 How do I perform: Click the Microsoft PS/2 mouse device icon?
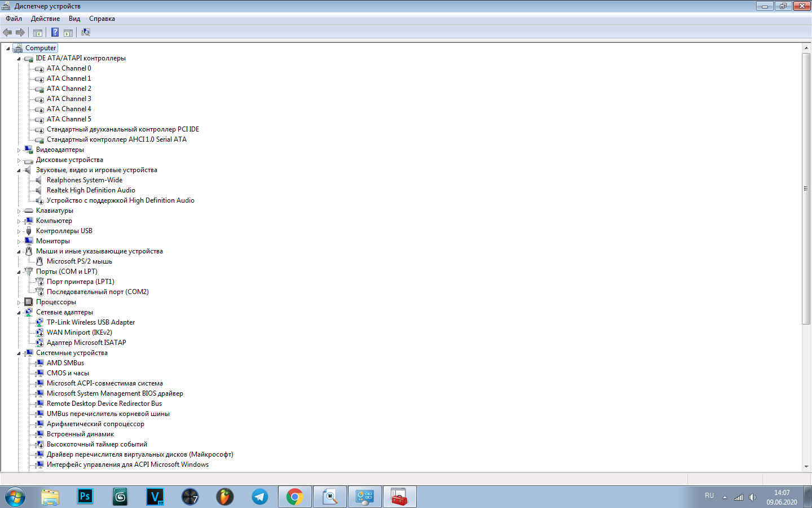[x=39, y=261]
